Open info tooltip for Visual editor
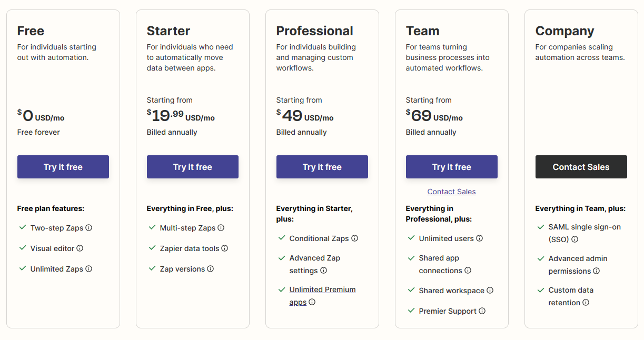 (80, 248)
